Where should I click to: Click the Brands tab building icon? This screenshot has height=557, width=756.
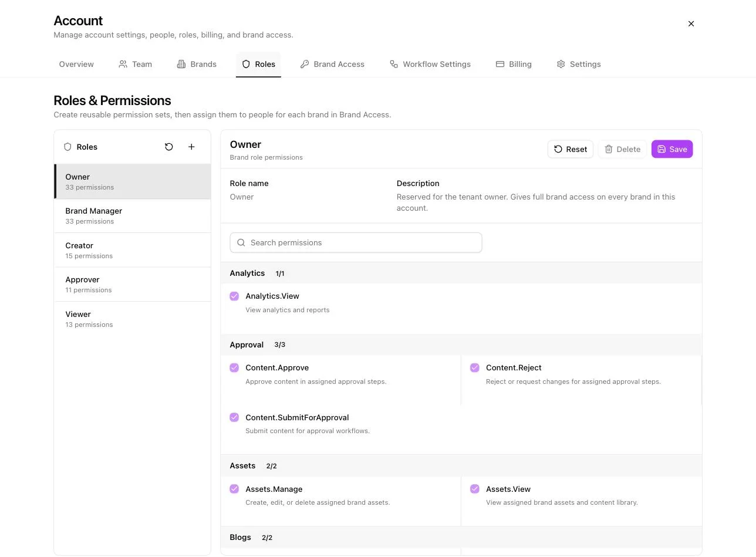coord(181,64)
